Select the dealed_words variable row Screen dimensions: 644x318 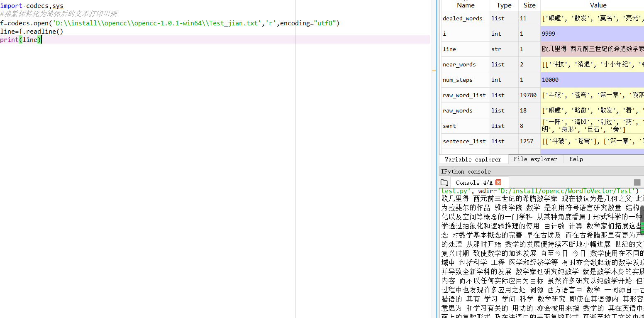point(542,18)
